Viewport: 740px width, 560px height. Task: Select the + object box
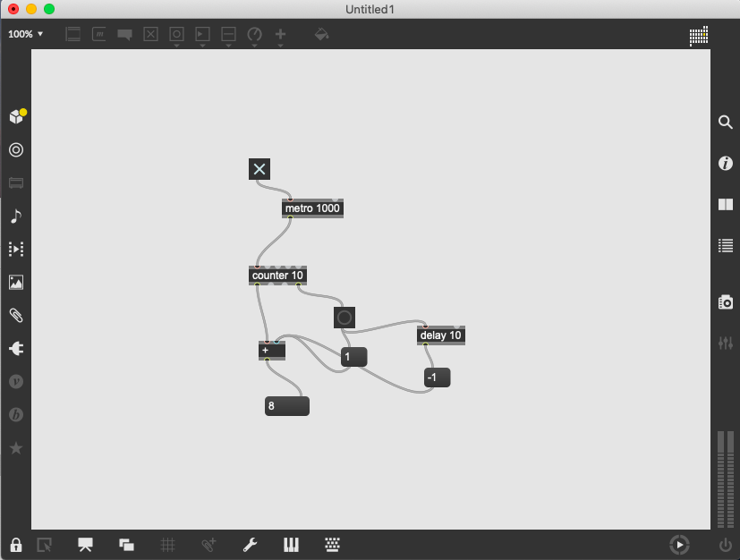(272, 350)
